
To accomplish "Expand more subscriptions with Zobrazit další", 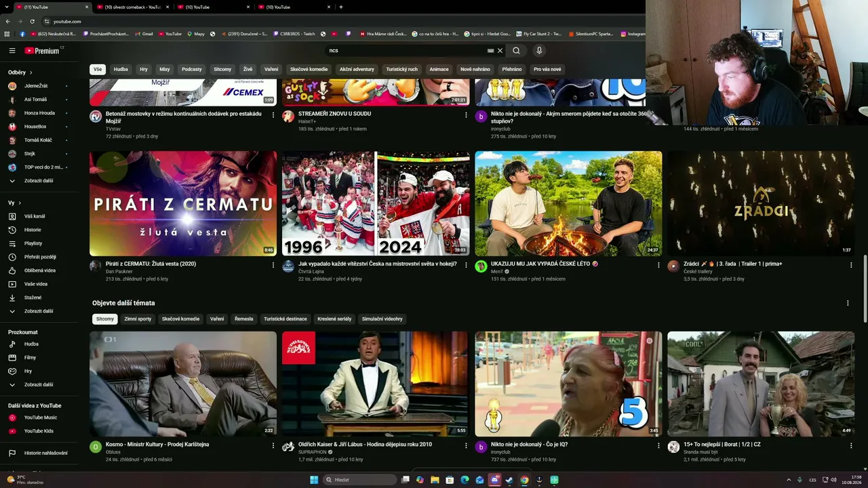I will (x=39, y=181).
